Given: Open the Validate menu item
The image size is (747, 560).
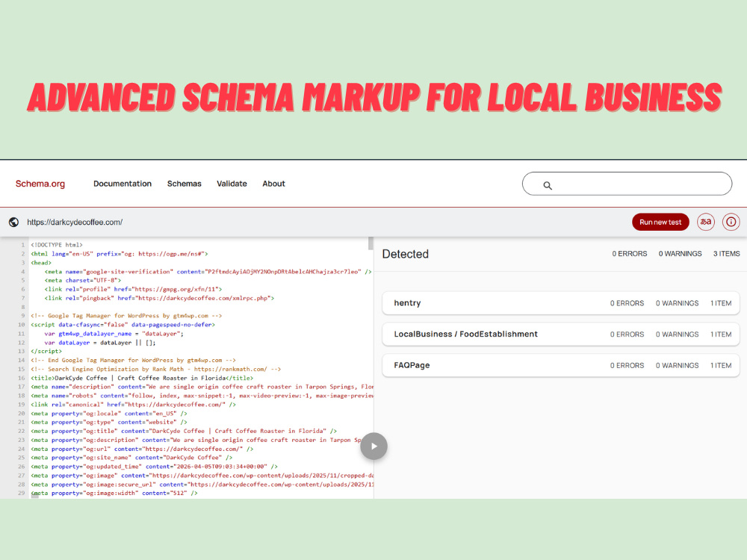Looking at the screenshot, I should coord(232,184).
